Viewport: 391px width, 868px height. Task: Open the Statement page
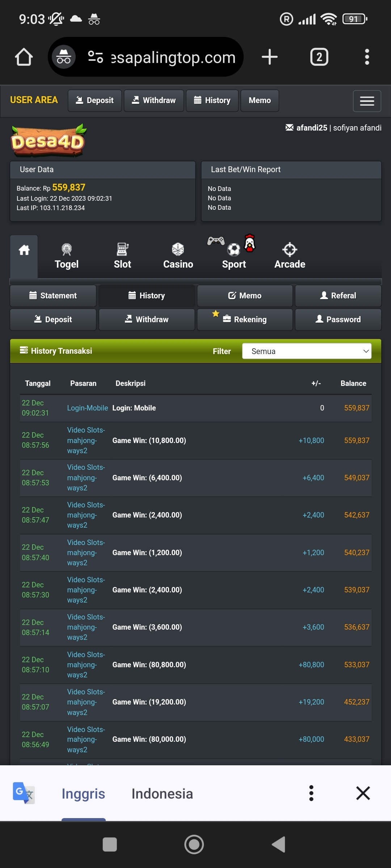[x=53, y=296]
